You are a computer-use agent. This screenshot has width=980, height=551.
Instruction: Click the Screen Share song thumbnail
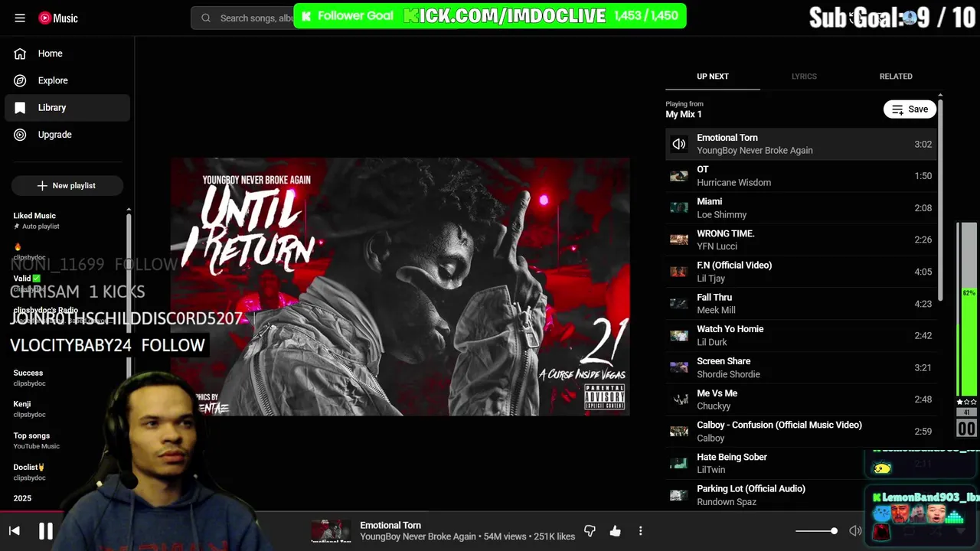click(679, 367)
